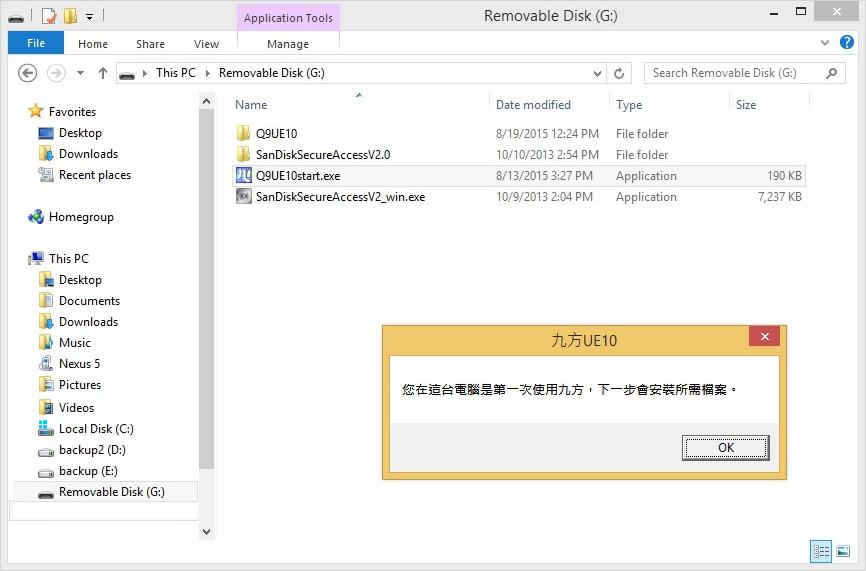Switch to the Home ribbon tab
The image size is (866, 571).
tap(93, 44)
